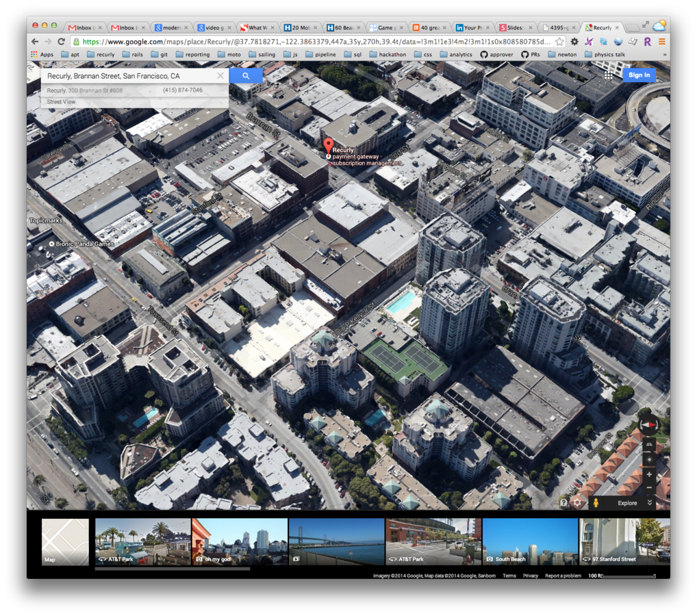The height and width of the screenshot is (616, 697).
Task: Click the black gear extension icon
Action: click(574, 41)
